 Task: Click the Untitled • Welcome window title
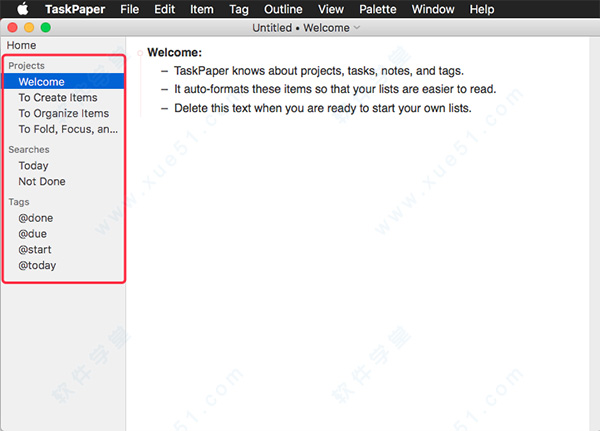301,28
